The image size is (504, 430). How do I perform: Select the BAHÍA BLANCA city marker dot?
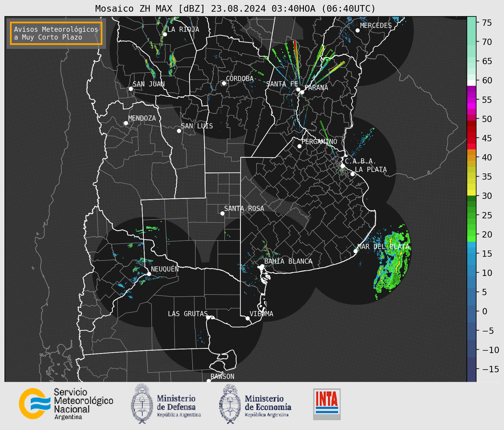tap(262, 266)
